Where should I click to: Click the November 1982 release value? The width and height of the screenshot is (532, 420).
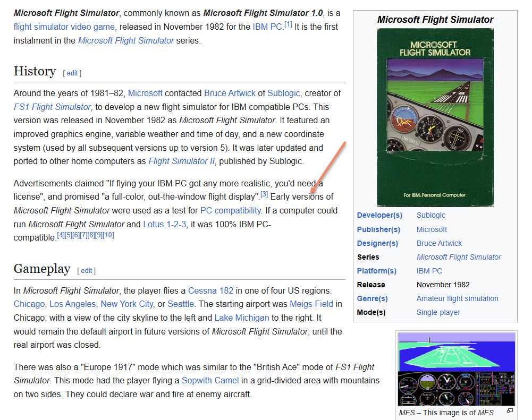pos(443,285)
